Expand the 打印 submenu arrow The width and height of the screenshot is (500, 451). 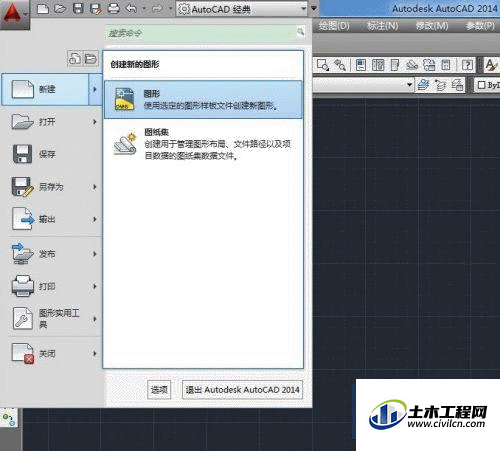95,286
